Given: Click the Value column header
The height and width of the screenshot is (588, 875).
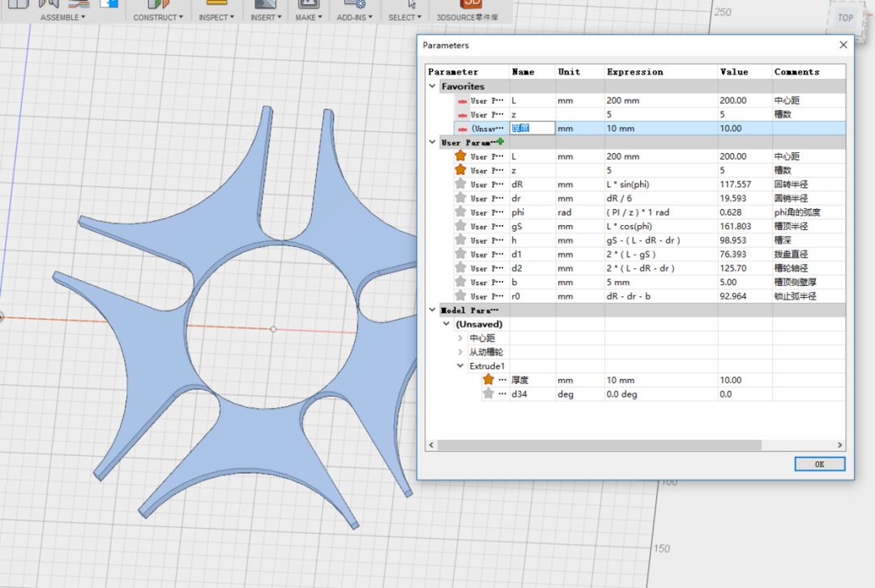Looking at the screenshot, I should pyautogui.click(x=745, y=71).
